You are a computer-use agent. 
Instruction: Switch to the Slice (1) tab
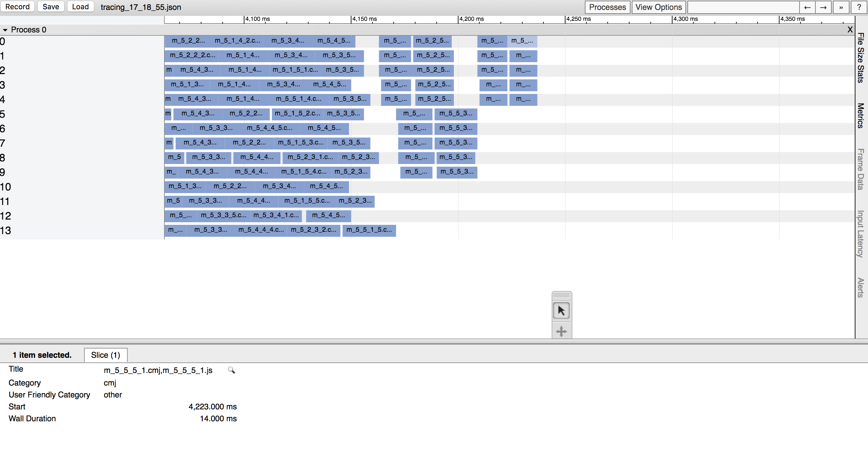click(x=106, y=355)
